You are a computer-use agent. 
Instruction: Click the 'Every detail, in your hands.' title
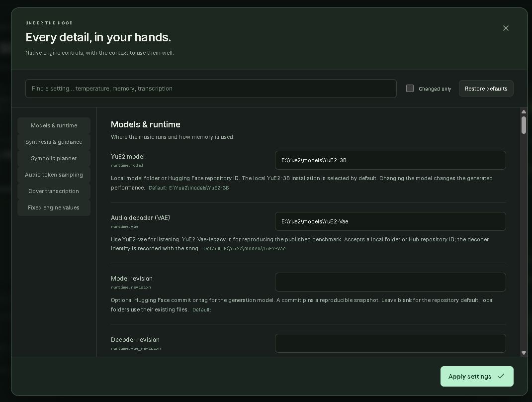(98, 37)
